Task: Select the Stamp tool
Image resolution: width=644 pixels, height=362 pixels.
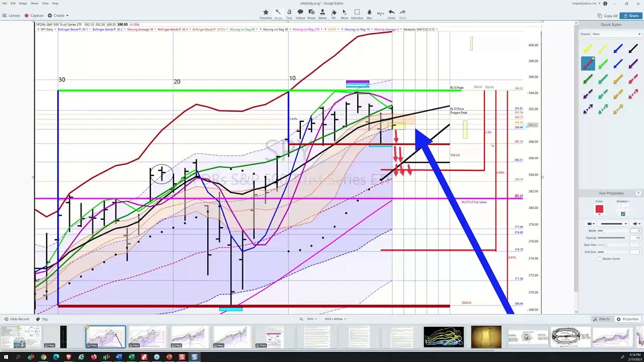Action: (323, 14)
